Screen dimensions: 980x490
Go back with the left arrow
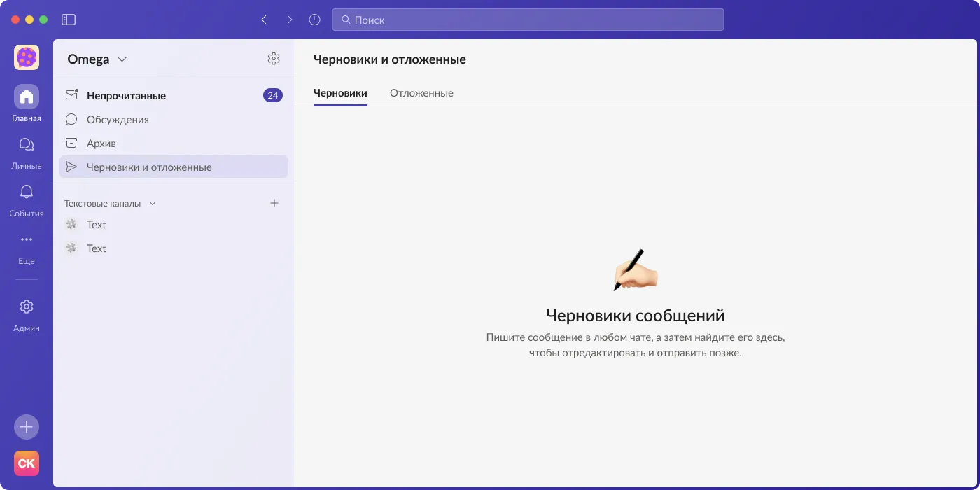click(x=264, y=20)
